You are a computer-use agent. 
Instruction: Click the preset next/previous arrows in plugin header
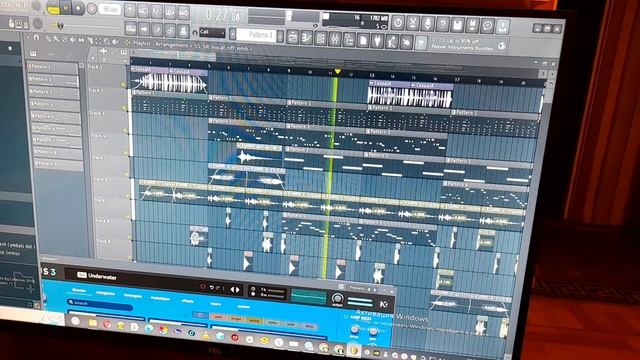[x=235, y=290]
